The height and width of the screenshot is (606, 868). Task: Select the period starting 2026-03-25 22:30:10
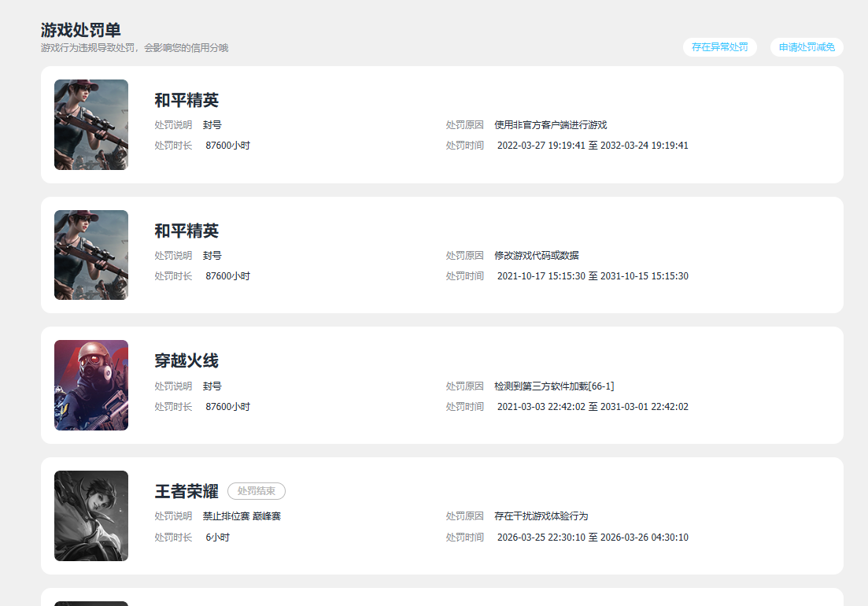(593, 538)
